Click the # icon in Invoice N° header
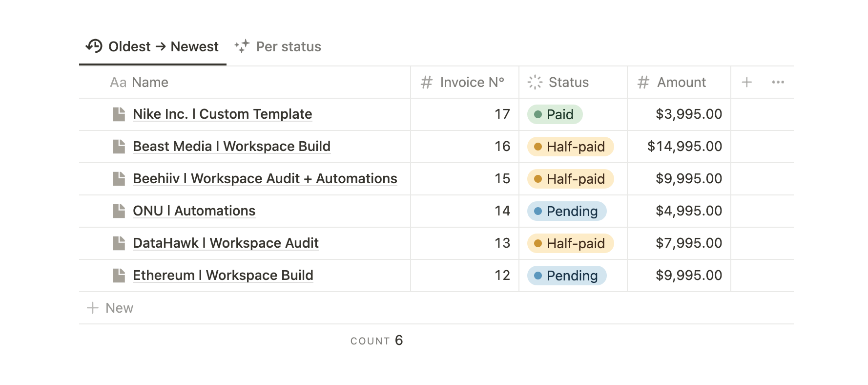 (x=427, y=82)
